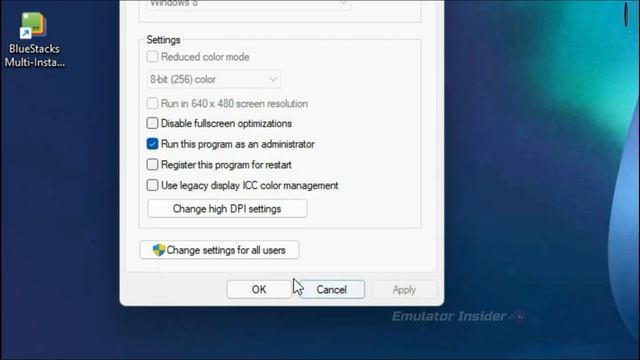Confirm with the OK button

(259, 289)
